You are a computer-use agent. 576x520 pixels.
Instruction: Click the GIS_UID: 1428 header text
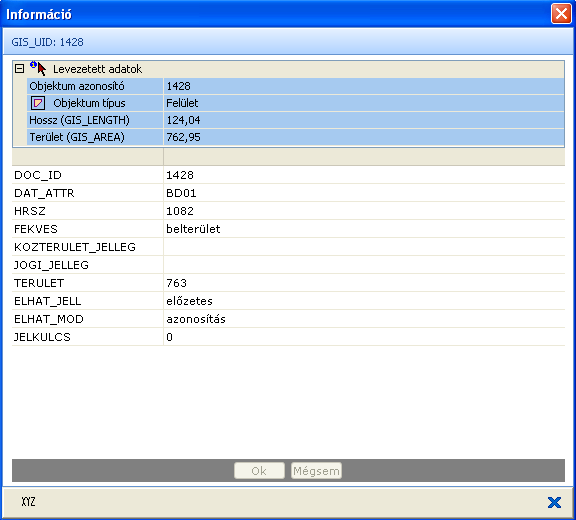point(47,42)
